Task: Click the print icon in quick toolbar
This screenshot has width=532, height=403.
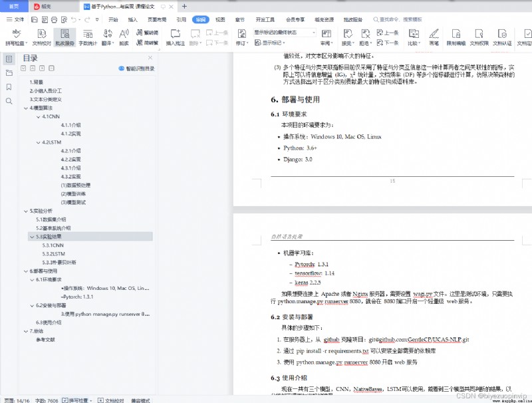Action: pyautogui.click(x=54, y=20)
